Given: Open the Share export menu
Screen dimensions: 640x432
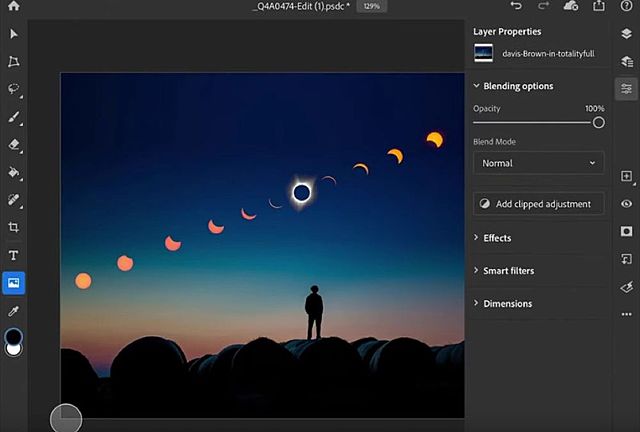Looking at the screenshot, I should click(x=598, y=6).
